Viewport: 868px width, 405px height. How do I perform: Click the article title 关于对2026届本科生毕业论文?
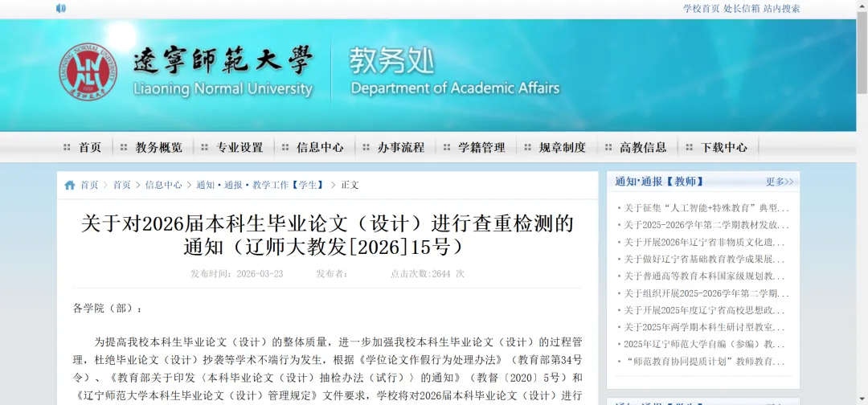(327, 235)
